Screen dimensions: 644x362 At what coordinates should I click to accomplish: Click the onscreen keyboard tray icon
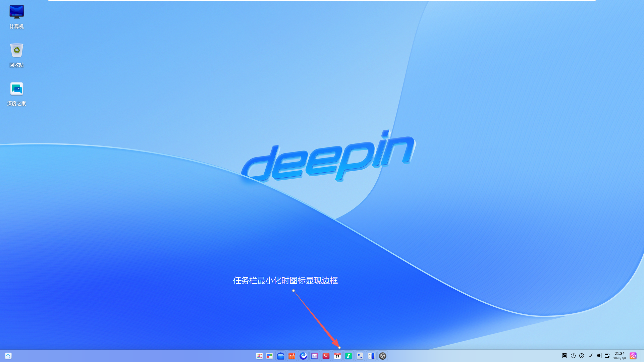click(x=565, y=356)
